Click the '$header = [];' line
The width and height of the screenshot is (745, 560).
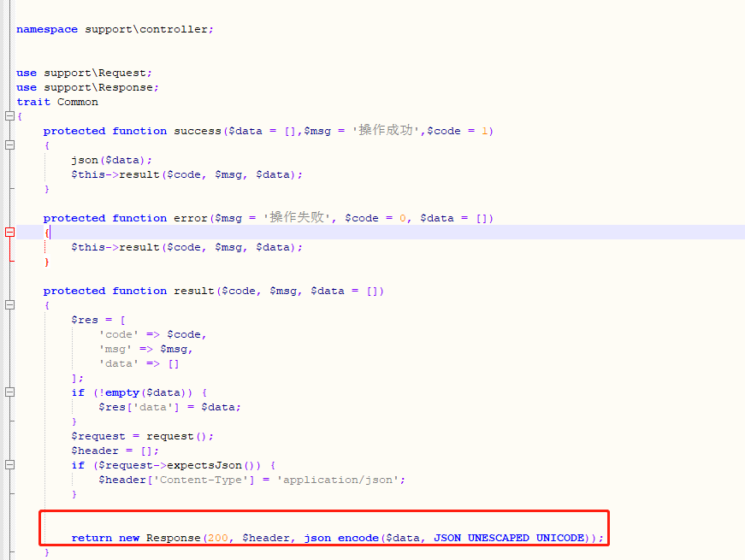[x=115, y=451]
